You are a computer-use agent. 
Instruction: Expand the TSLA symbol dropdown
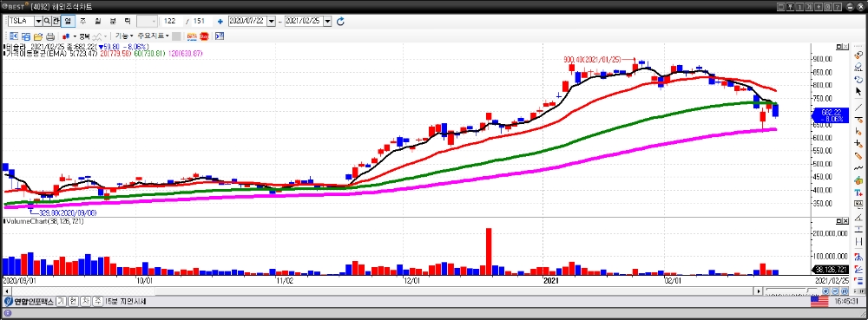point(38,21)
